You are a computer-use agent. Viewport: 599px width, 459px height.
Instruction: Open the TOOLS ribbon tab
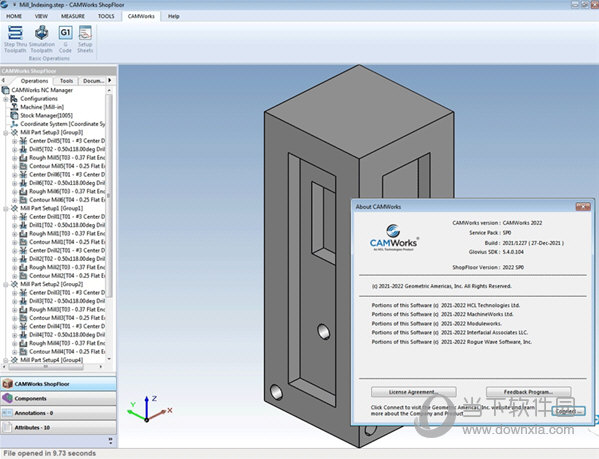click(106, 16)
